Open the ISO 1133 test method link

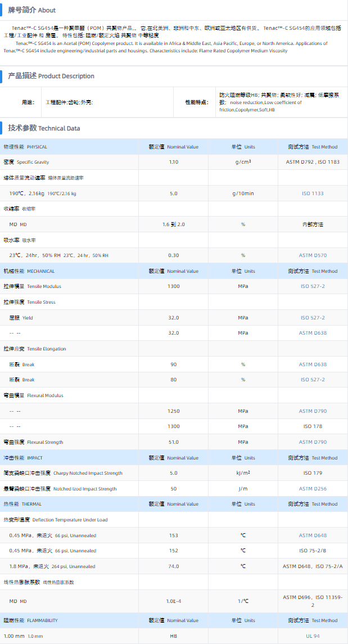click(313, 193)
